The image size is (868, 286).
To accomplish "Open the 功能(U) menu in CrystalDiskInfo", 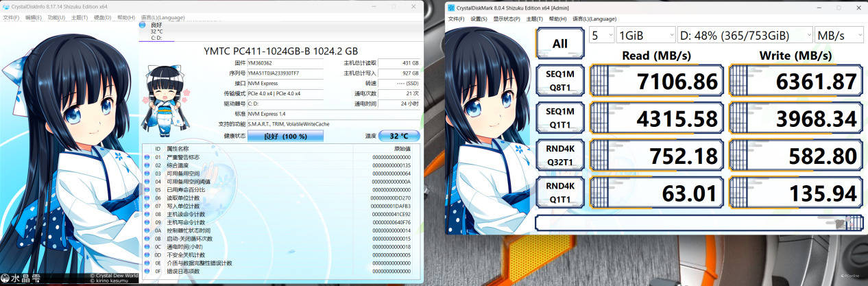I will [57, 17].
